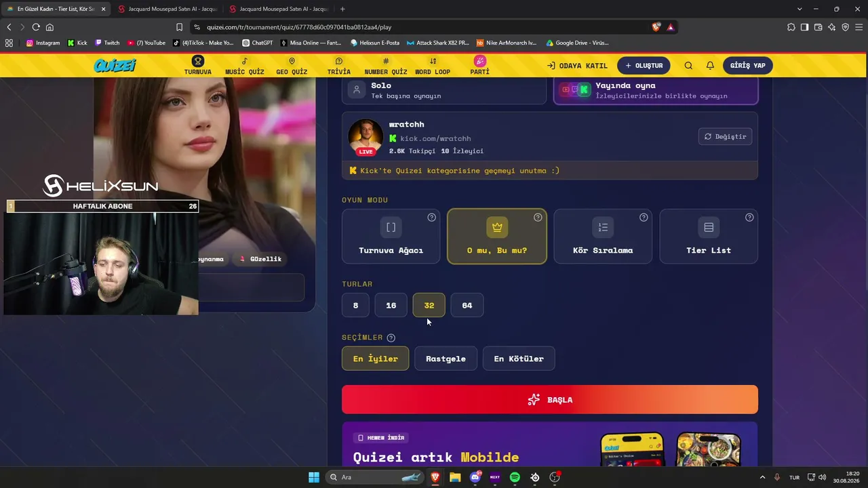Click the Değiştir button
868x488 pixels.
(725, 136)
